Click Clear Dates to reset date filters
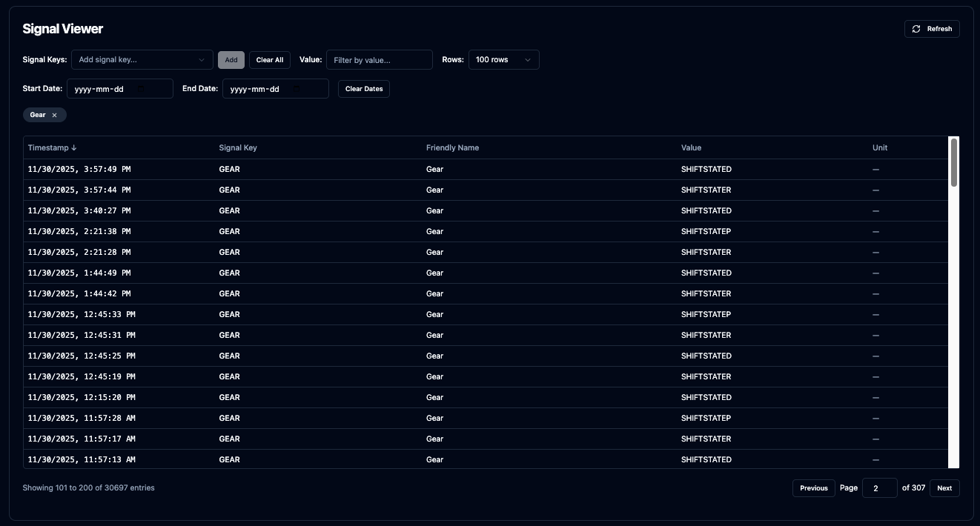The width and height of the screenshot is (980, 526). [363, 88]
